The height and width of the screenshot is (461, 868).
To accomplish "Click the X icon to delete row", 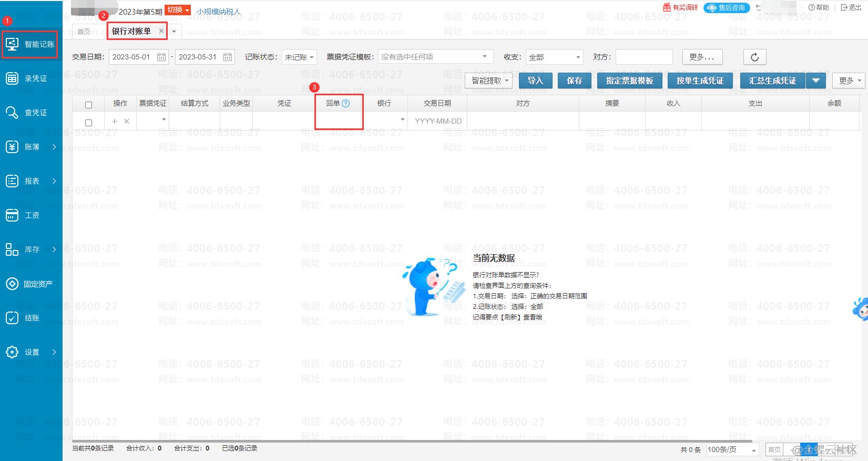I will coord(127,122).
